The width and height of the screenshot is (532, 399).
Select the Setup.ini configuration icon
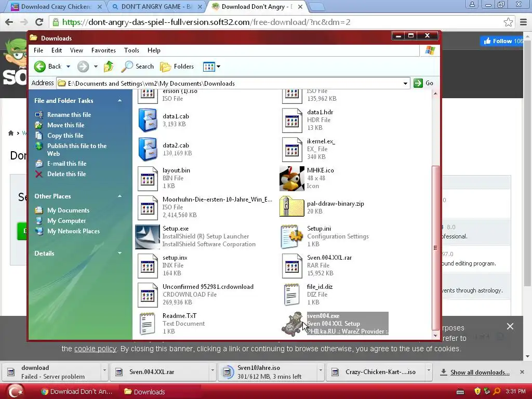tap(292, 237)
